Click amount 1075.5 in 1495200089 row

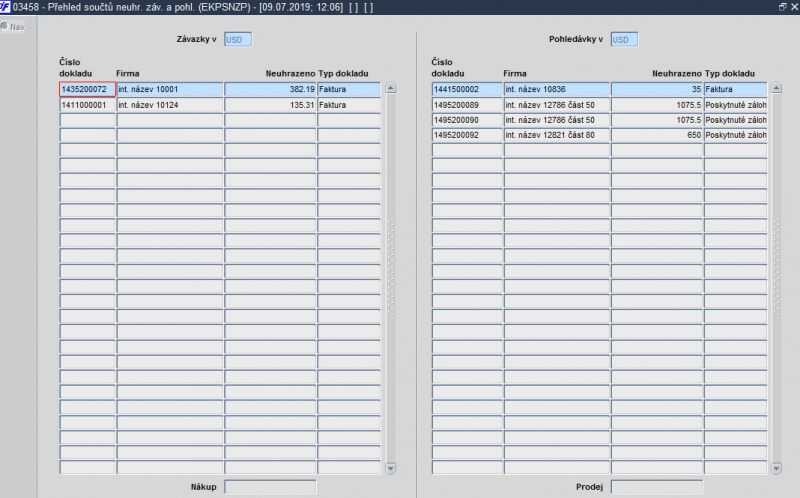(657, 105)
